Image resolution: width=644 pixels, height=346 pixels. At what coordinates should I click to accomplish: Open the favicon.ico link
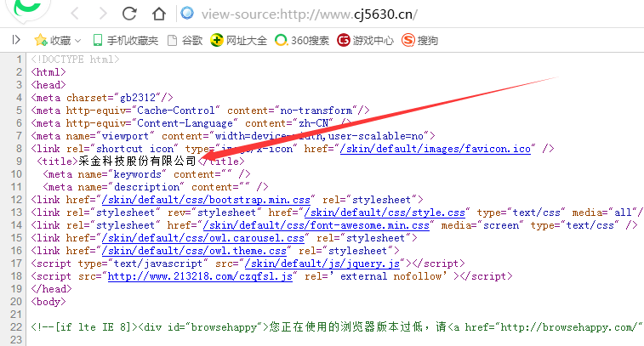click(436, 149)
